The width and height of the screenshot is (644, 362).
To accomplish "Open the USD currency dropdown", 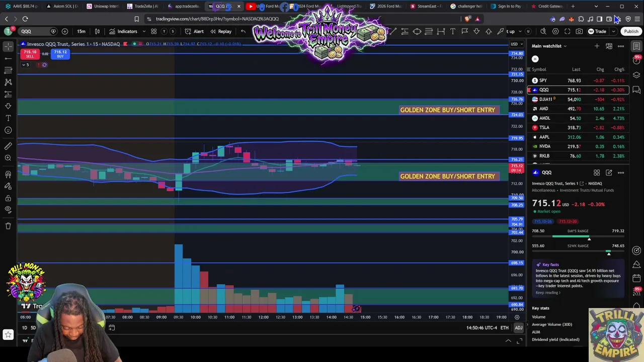I will (x=516, y=44).
